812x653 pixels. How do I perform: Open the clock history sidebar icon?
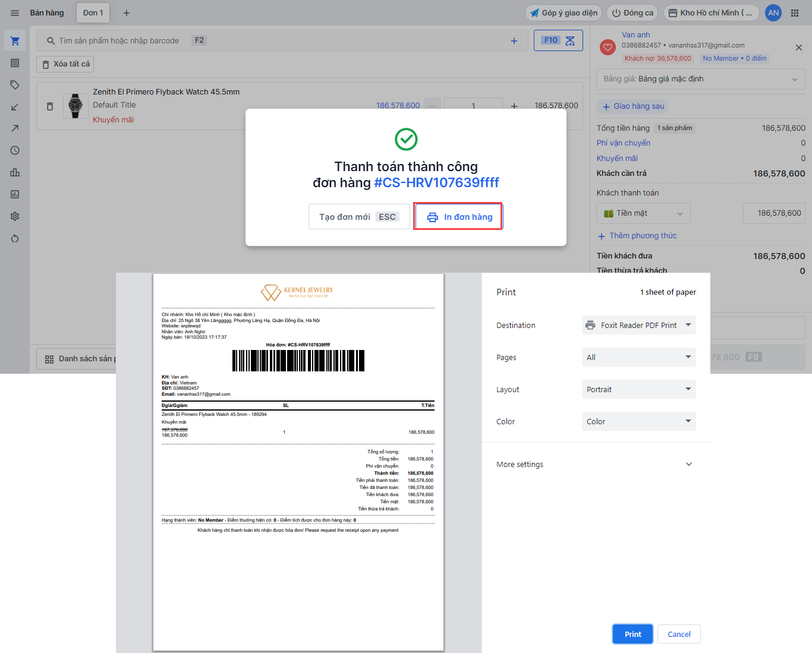(15, 151)
